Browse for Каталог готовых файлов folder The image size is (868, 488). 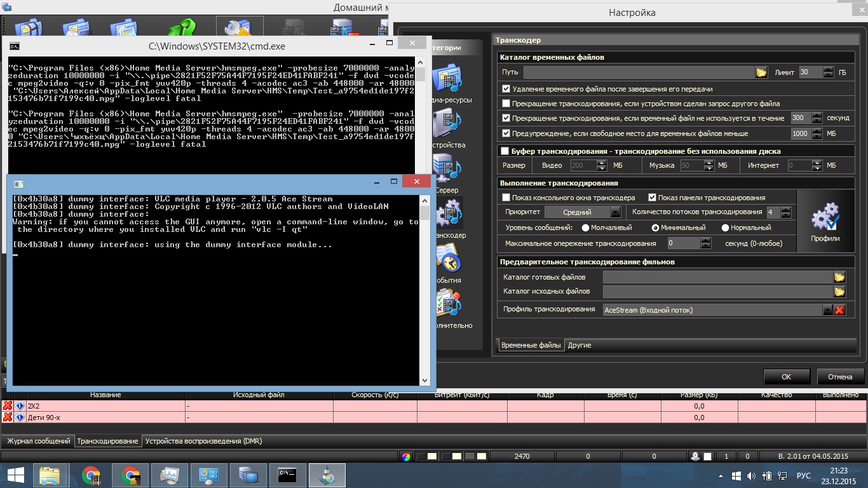(x=839, y=277)
